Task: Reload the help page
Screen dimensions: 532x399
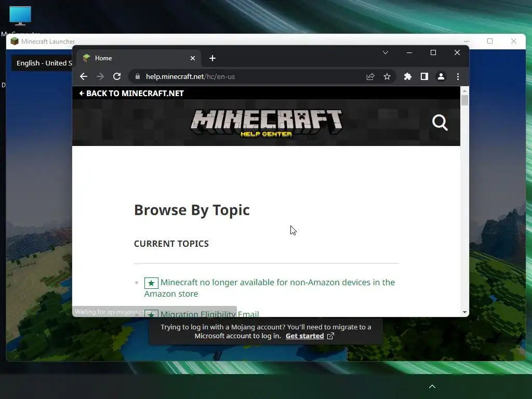Action: 117,77
